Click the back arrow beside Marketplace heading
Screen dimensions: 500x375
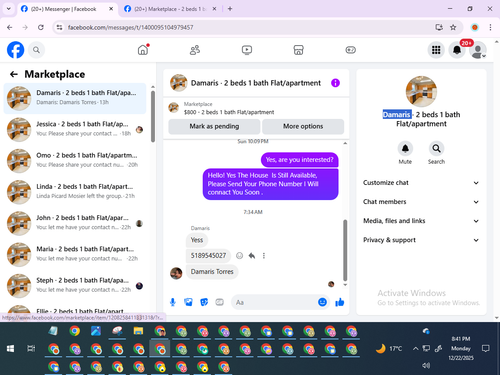coord(14,74)
